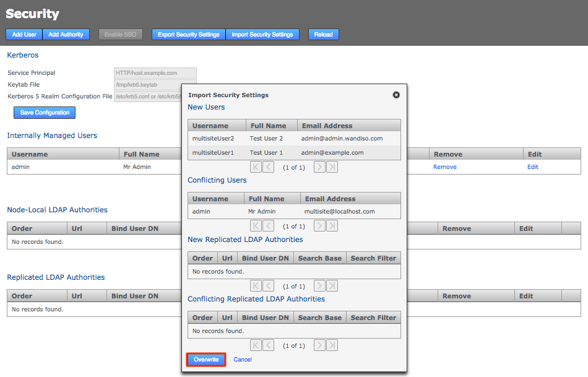The image size is (588, 377).
Task: Click next-page arrow under New Replicated LDAP Authorities
Action: click(319, 285)
